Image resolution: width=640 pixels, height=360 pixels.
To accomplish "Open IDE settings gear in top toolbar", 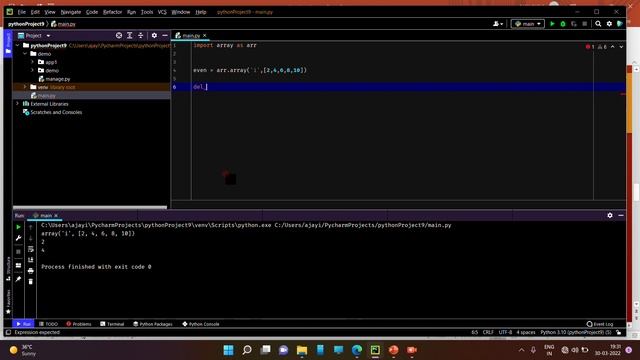I will click(609, 24).
